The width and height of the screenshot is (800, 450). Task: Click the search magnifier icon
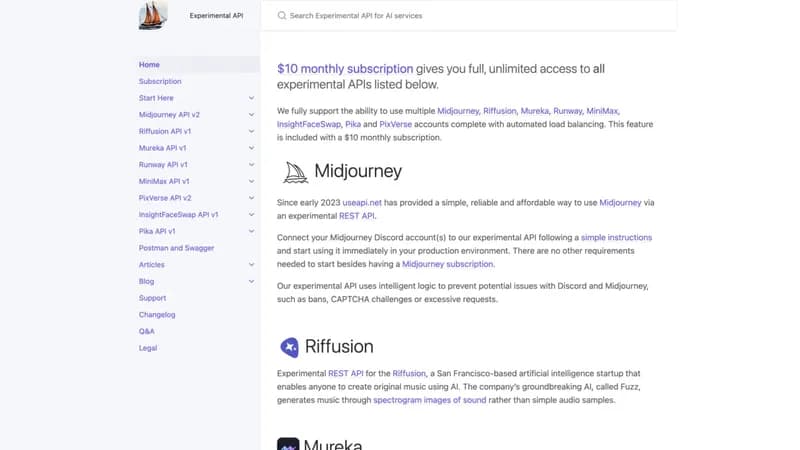282,15
